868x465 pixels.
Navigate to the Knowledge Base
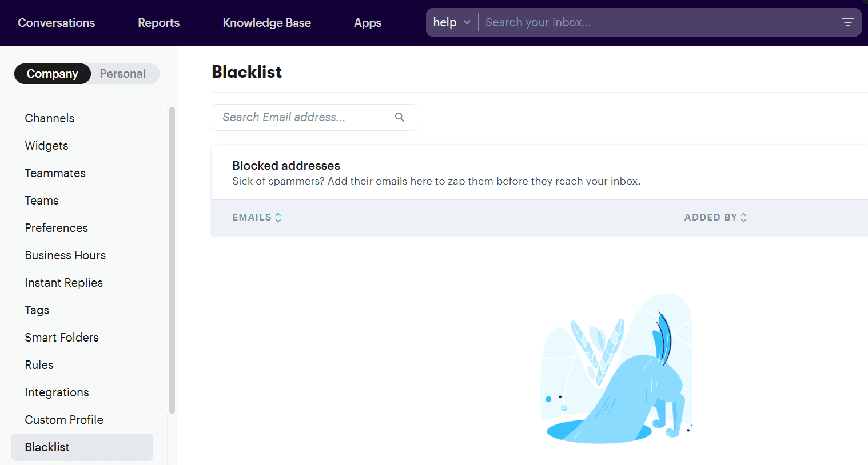(266, 23)
